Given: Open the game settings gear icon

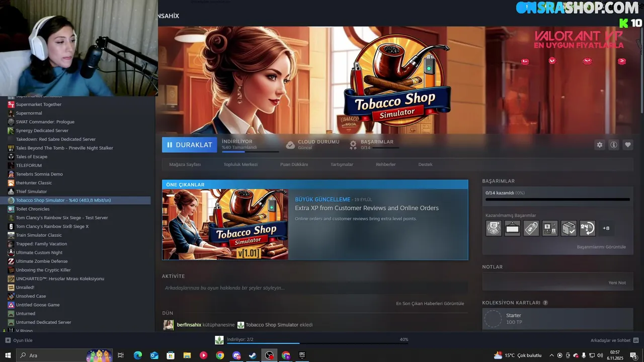Looking at the screenshot, I should (x=599, y=145).
